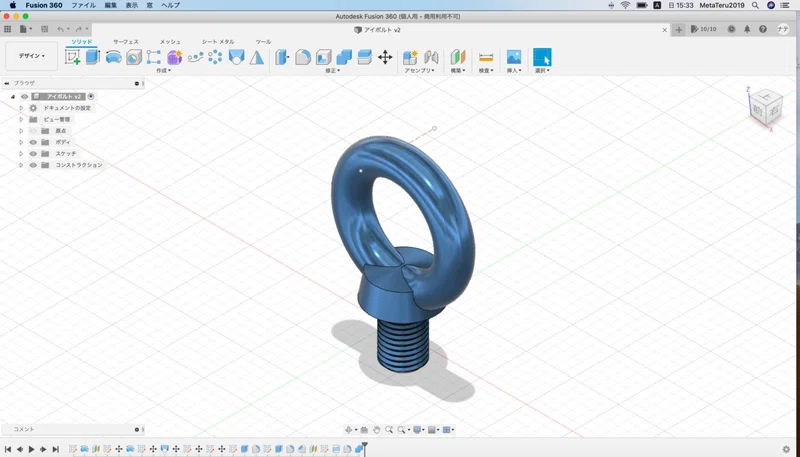
Task: Click the play button in the timeline
Action: point(32,449)
